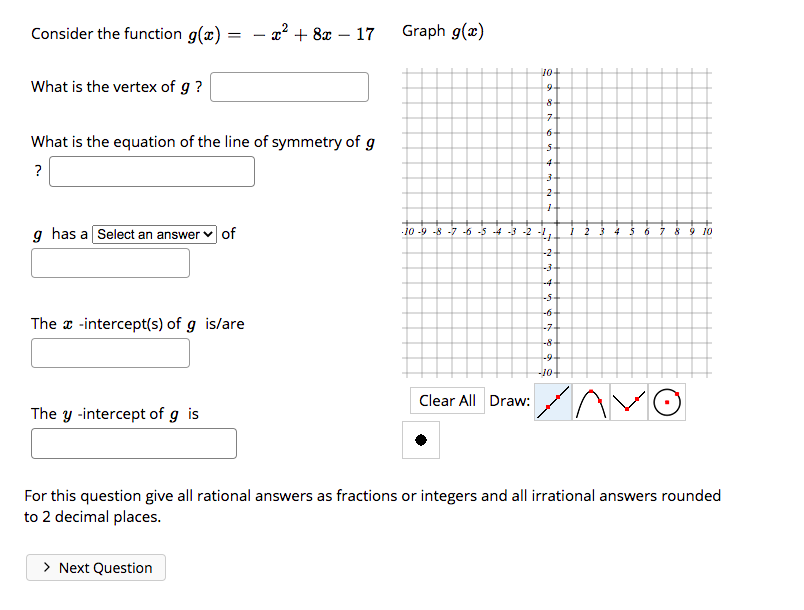
Task: Click the Clear All button
Action: (447, 400)
